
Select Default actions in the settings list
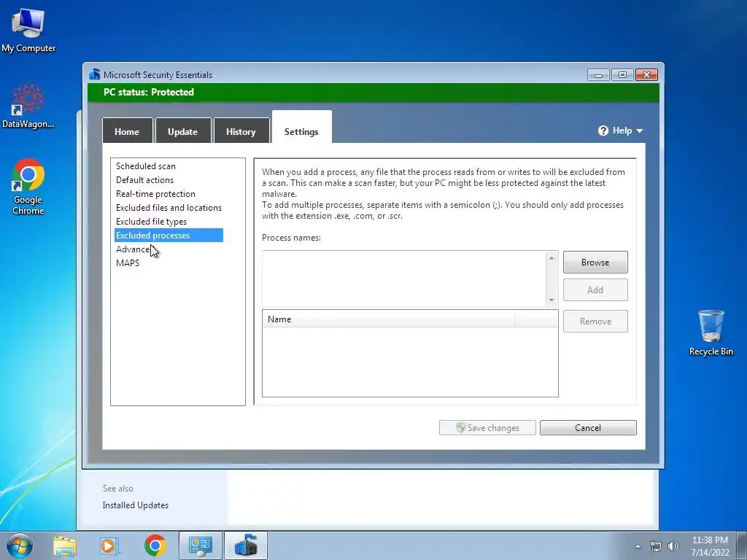(145, 180)
